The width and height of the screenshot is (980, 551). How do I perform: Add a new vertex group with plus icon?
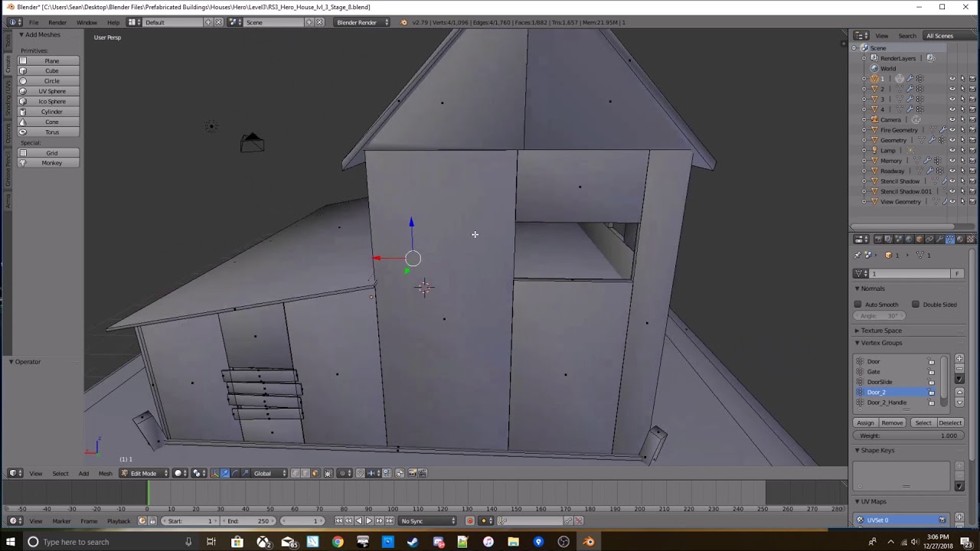(959, 358)
